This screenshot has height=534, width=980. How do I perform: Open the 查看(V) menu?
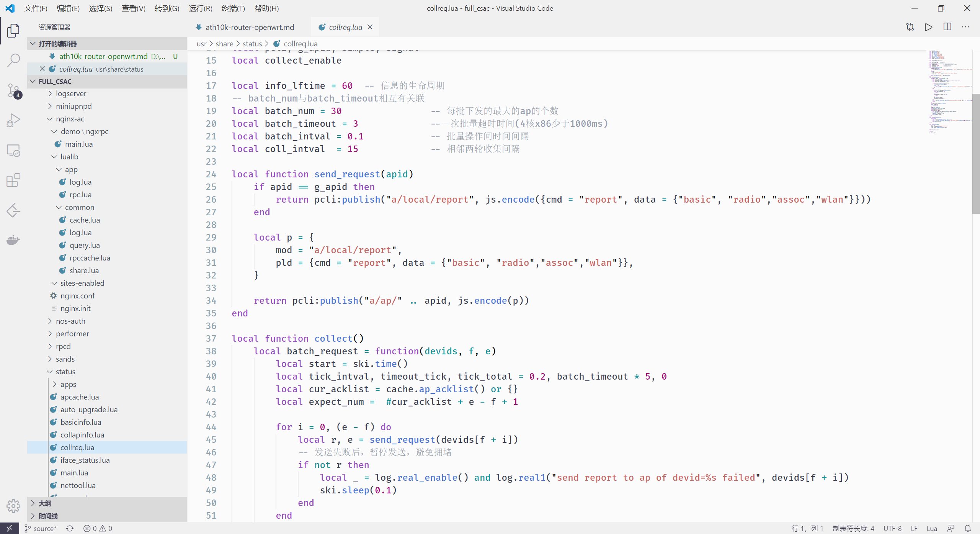(x=133, y=8)
